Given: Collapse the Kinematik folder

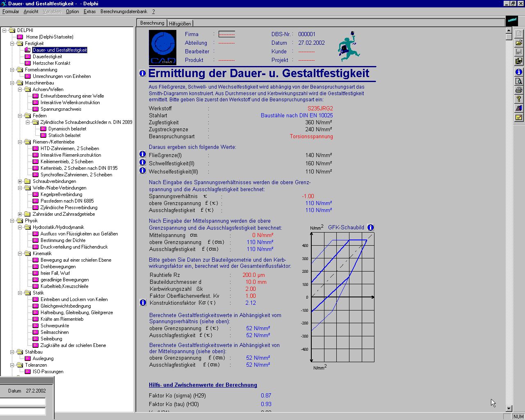Looking at the screenshot, I should (20, 253).
